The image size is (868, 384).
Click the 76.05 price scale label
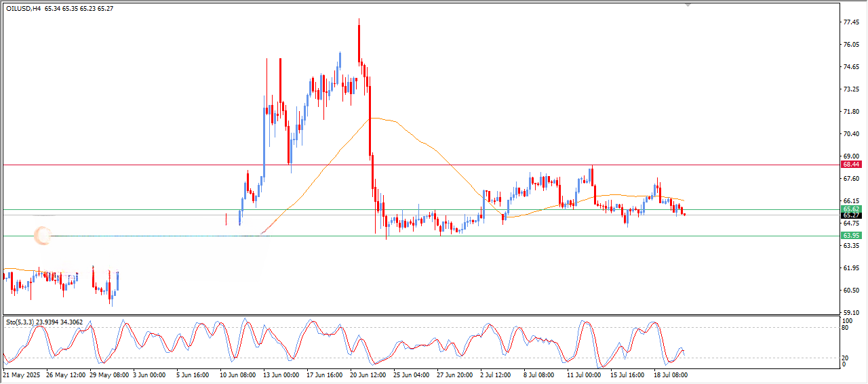pos(852,45)
